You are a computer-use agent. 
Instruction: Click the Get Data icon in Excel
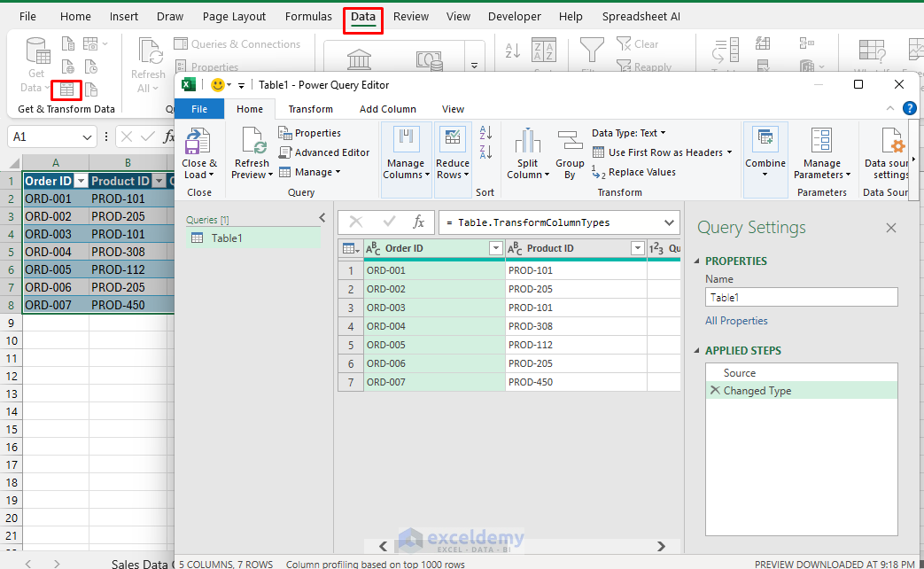38,51
